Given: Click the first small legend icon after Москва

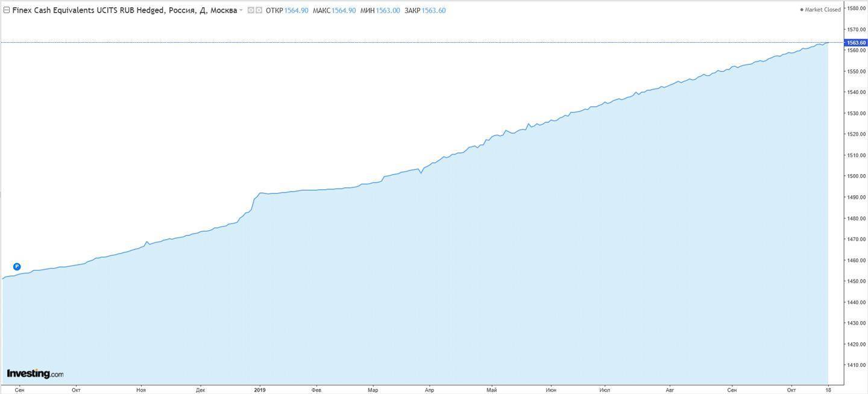Looking at the screenshot, I should pos(251,10).
